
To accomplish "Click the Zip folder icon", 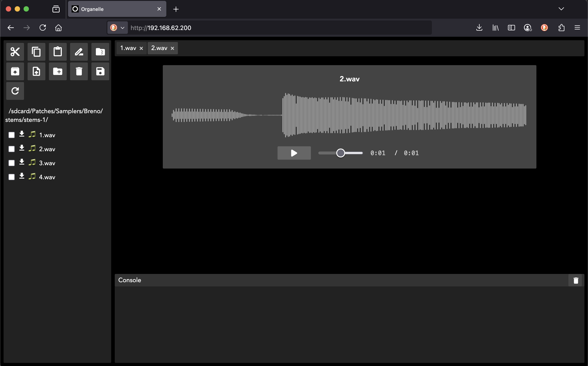I will pos(100,52).
